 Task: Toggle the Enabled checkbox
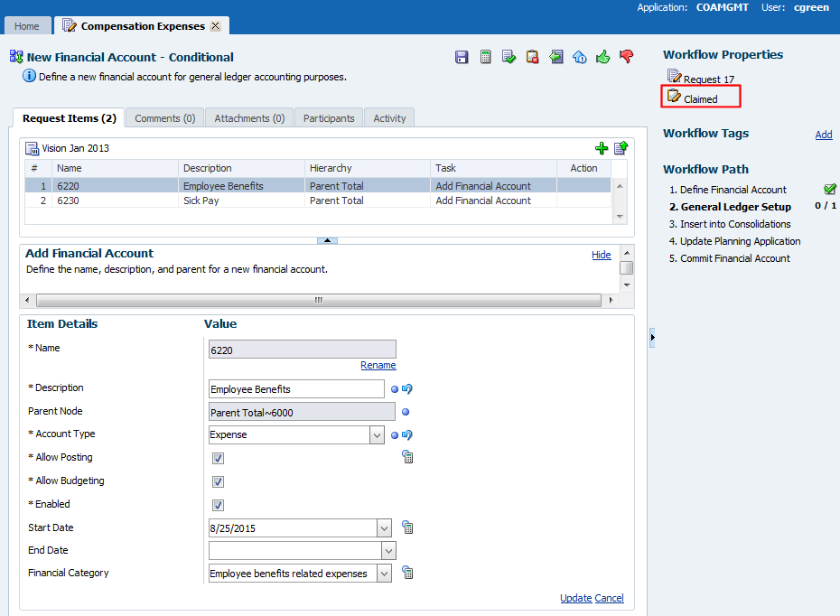point(218,505)
